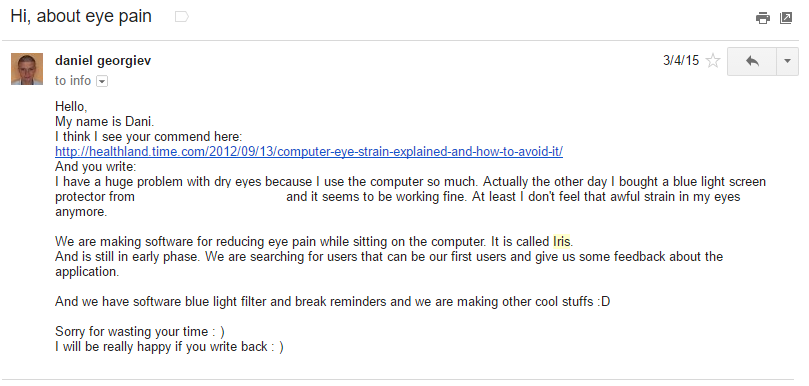The image size is (809, 386).
Task: Open the More options dropdown beside Reply
Action: click(x=787, y=61)
